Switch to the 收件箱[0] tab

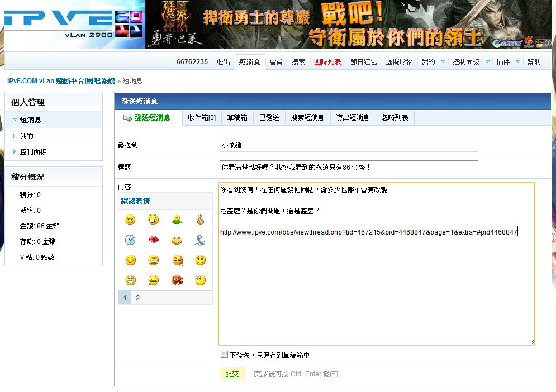[202, 118]
